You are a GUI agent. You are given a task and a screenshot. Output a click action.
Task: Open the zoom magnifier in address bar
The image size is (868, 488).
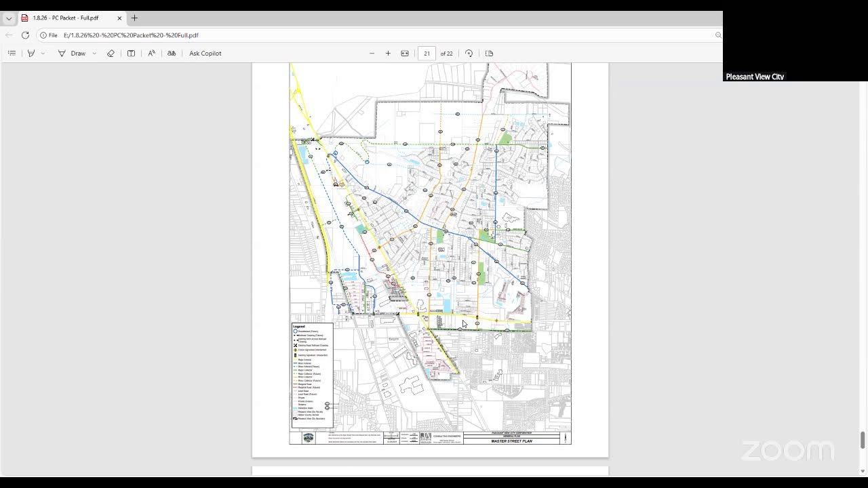718,35
